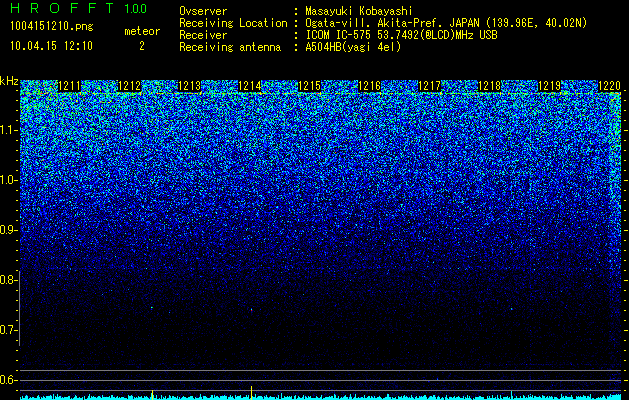The image size is (629, 400).
Task: Click the 1.0 frequency axis label
Action: (8, 180)
